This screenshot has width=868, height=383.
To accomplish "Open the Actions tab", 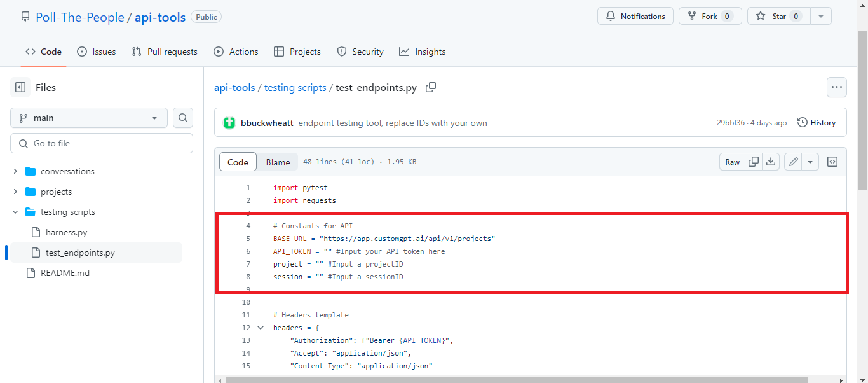I will click(236, 52).
